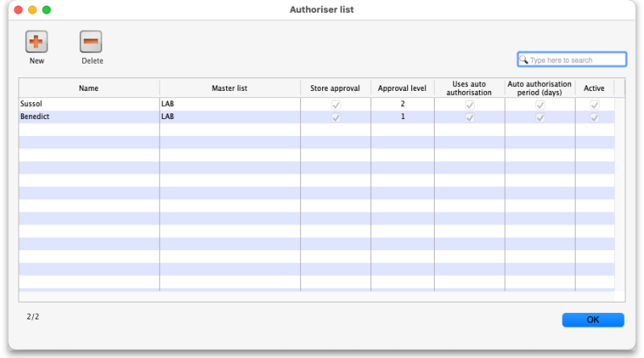Click the magnifying glass search icon
Viewport: 644px width, 358px height.
click(523, 60)
